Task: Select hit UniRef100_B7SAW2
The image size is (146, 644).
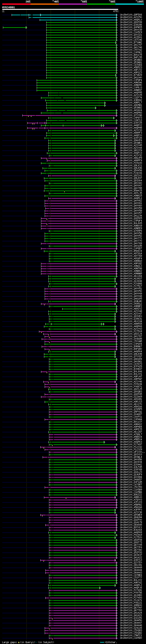Action: pyautogui.click(x=131, y=42)
